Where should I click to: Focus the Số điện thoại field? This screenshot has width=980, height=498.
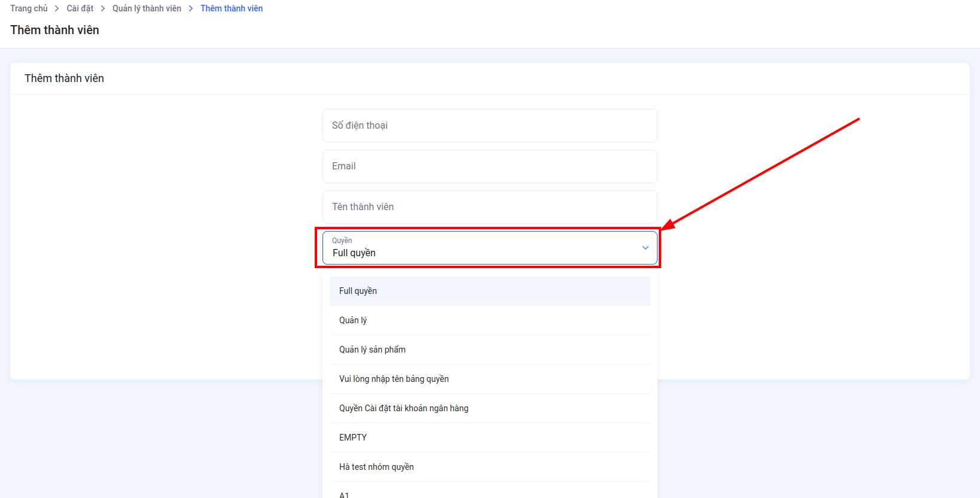point(489,126)
